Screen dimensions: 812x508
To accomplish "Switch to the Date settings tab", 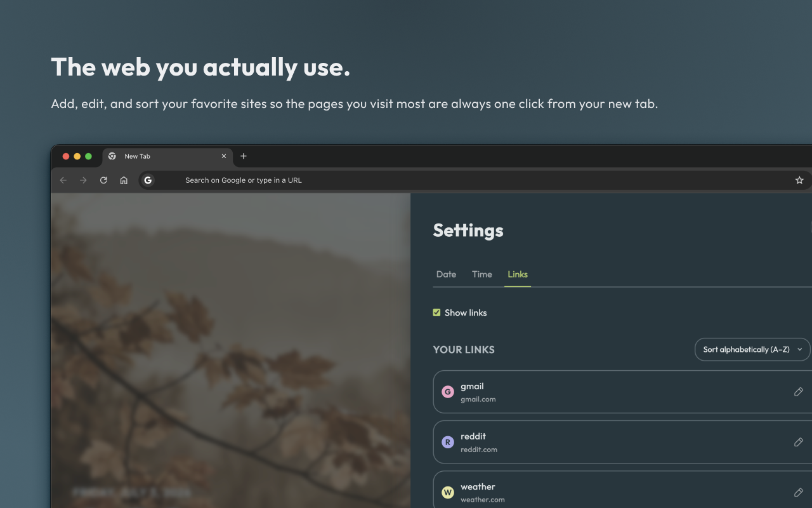I will pos(446,274).
